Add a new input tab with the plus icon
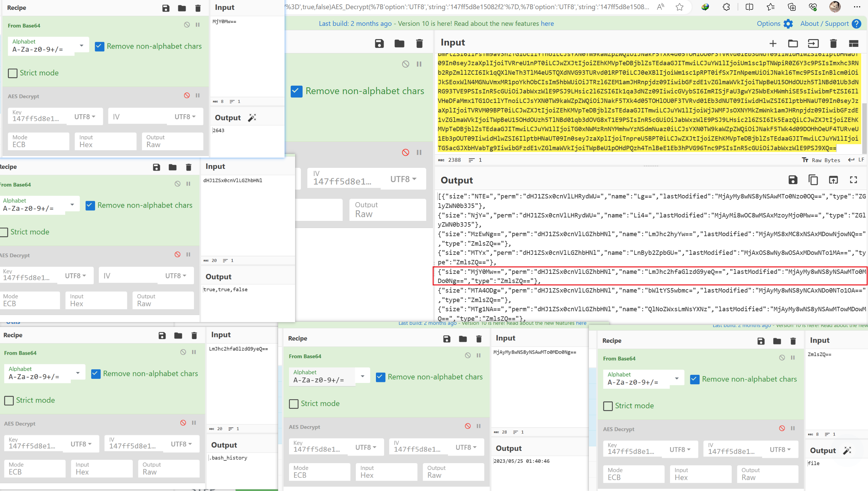The image size is (868, 491). (x=773, y=43)
